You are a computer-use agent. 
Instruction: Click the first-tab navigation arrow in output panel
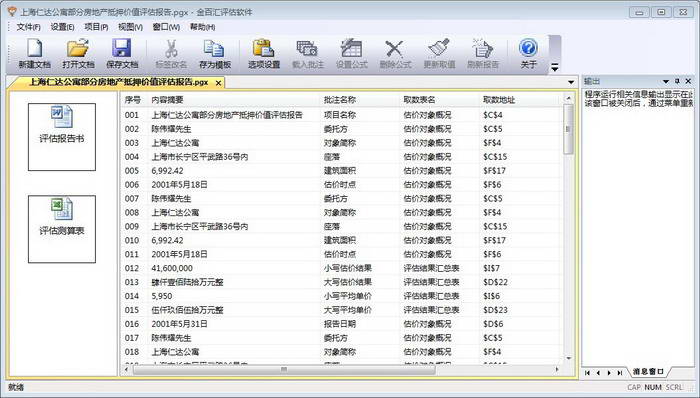(x=588, y=373)
